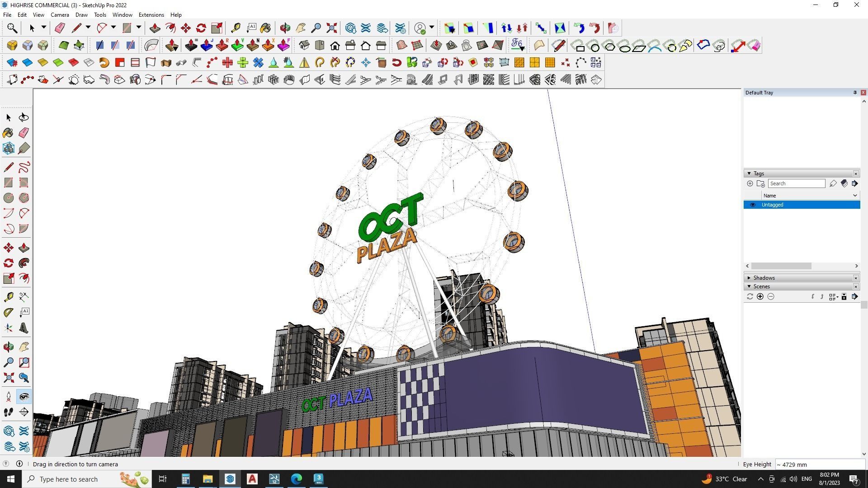Viewport: 868px width, 488px height.
Task: Open the Scenes panel Details arrow menu
Action: [x=854, y=296]
